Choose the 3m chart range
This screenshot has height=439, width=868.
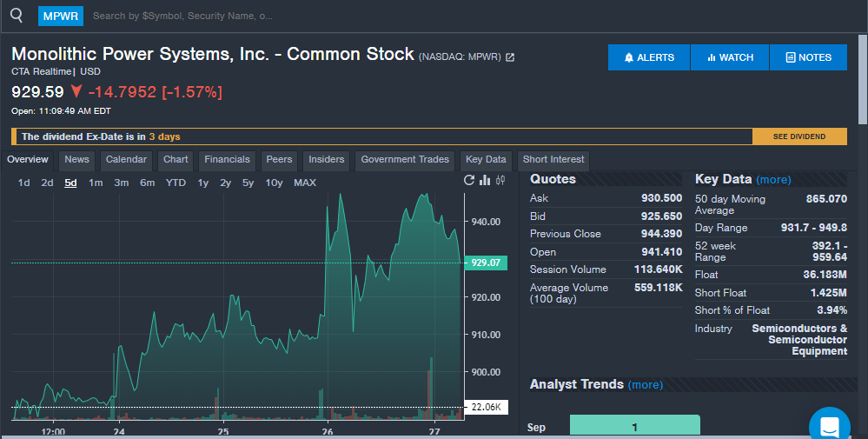pyautogui.click(x=122, y=183)
